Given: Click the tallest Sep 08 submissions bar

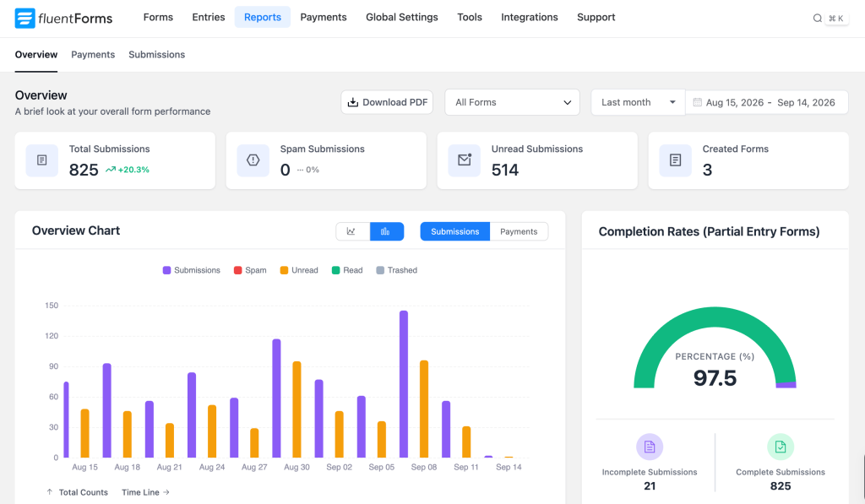Looking at the screenshot, I should tap(404, 384).
